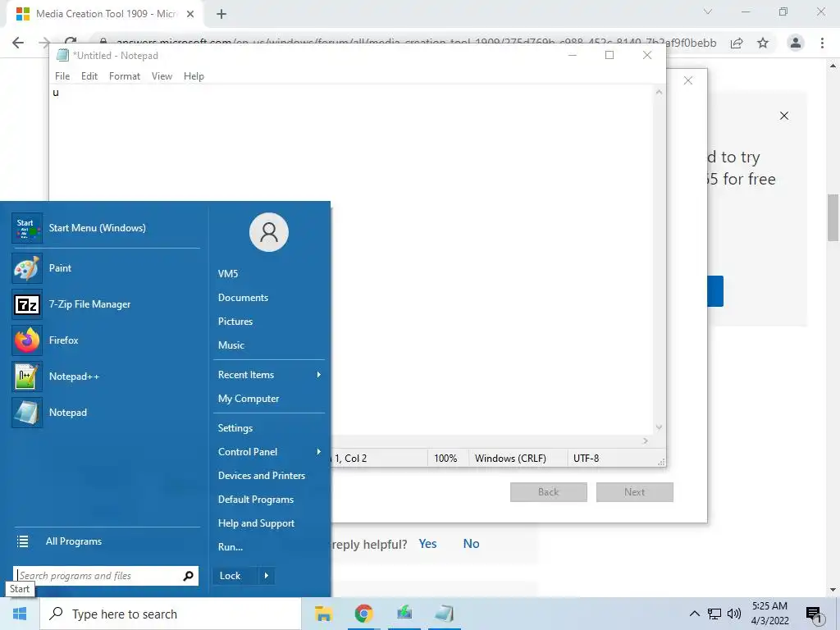Click the search magnifier in start menu
The width and height of the screenshot is (840, 630).
[x=188, y=576]
